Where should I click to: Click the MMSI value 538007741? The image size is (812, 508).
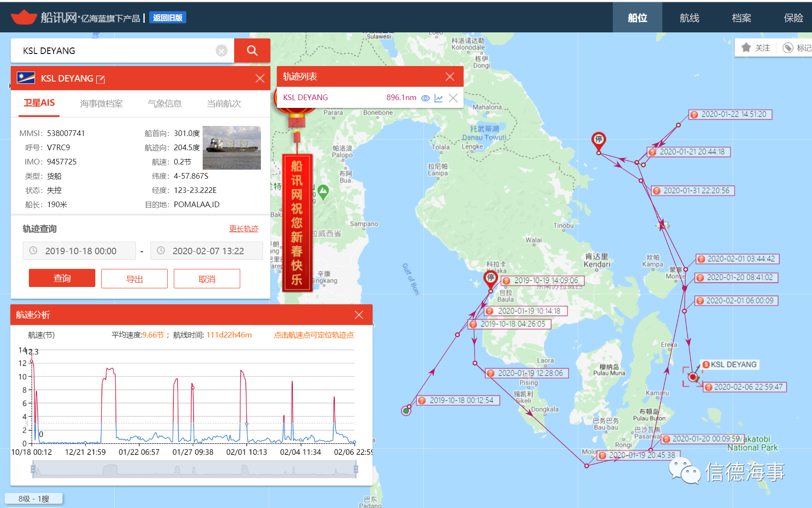[x=66, y=133]
